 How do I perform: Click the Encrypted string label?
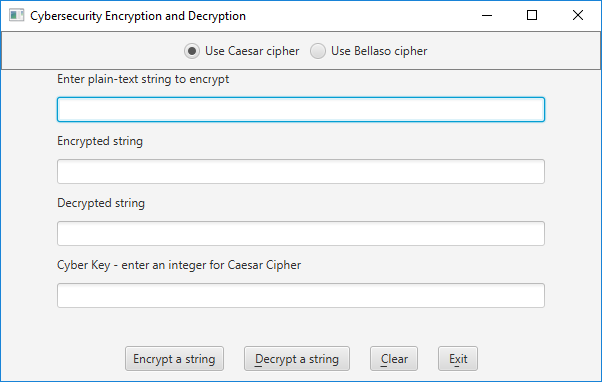(x=100, y=141)
